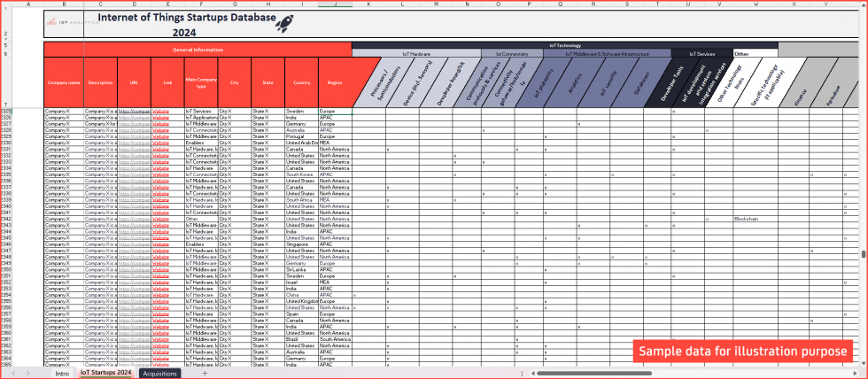
Task: Select the Main Company type header cell
Action: 201,82
